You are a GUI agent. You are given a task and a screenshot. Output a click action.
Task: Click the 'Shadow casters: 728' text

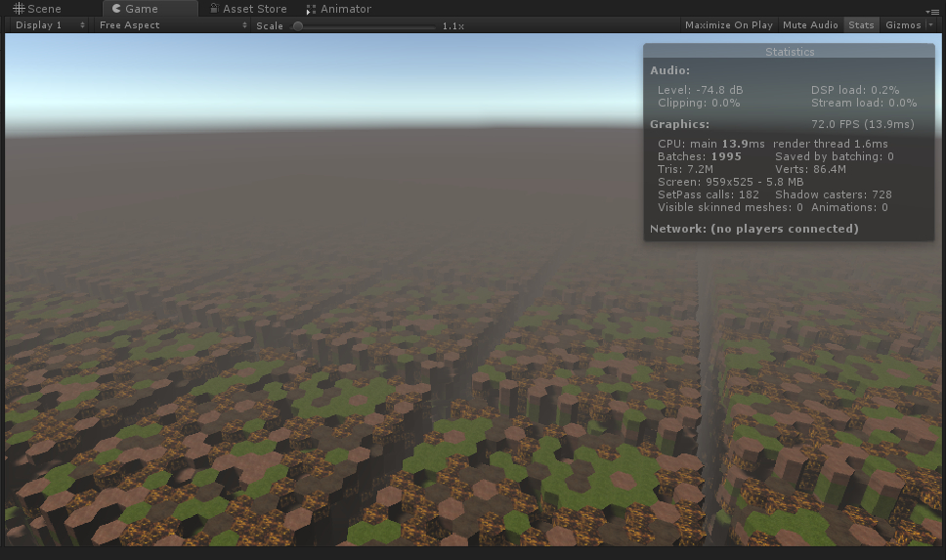[x=834, y=194]
